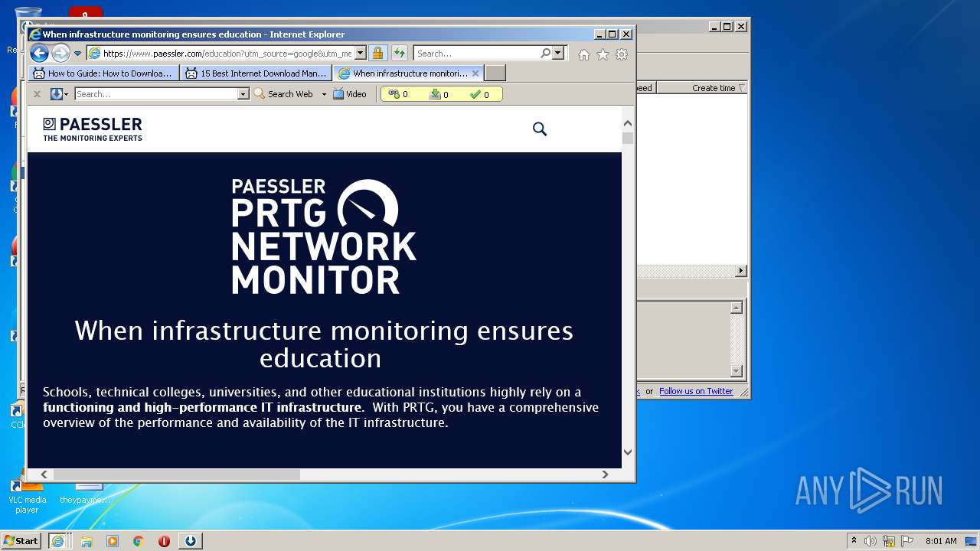980x551 pixels.
Task: Open Favorites star icon
Action: point(603,54)
